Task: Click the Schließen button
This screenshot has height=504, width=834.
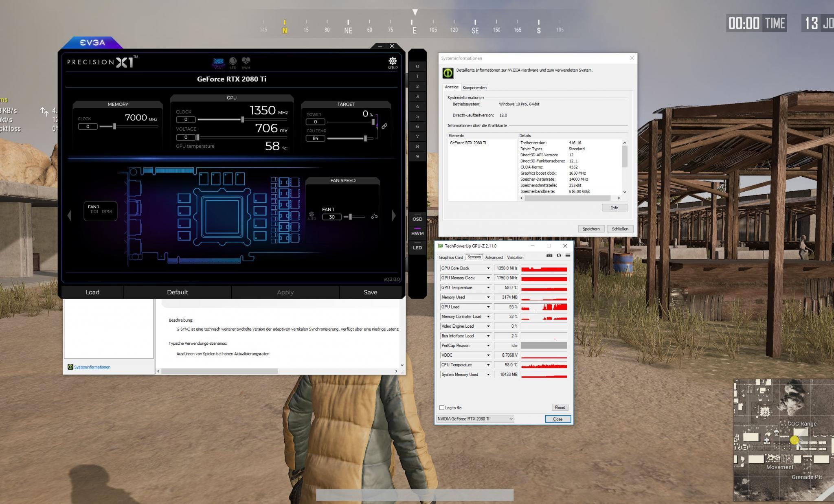Action: (x=620, y=229)
